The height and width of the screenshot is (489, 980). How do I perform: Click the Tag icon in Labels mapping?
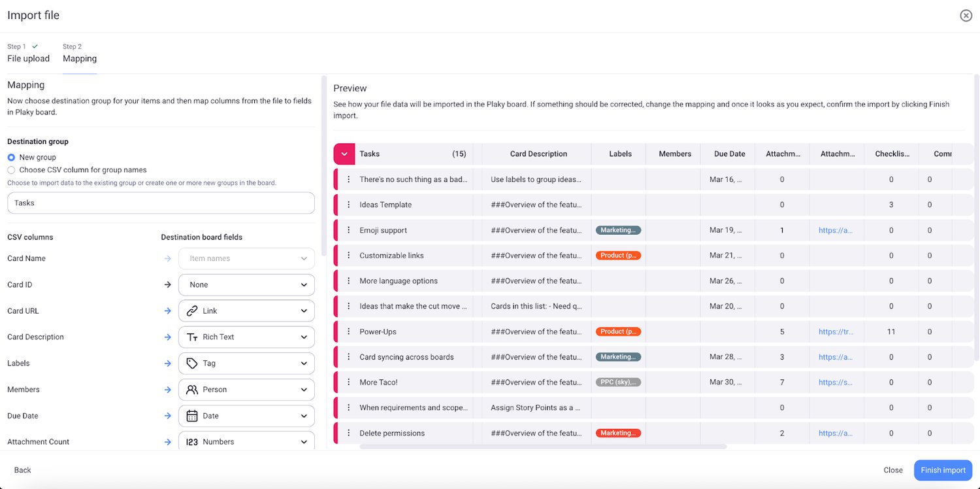(x=192, y=363)
